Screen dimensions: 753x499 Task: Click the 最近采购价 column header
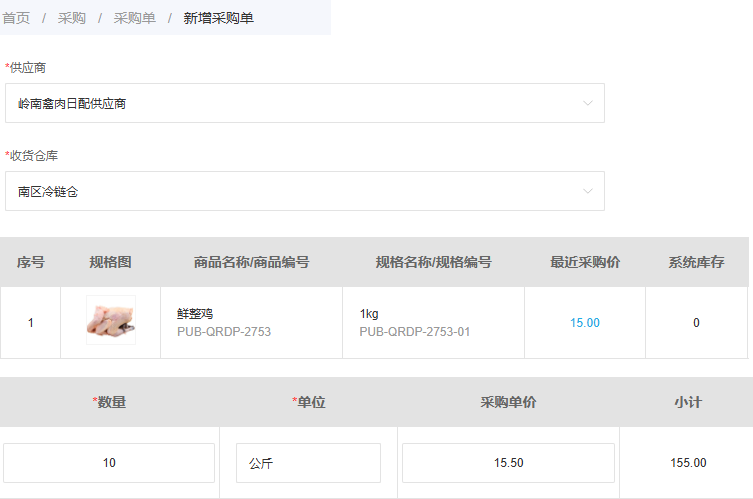coord(585,262)
